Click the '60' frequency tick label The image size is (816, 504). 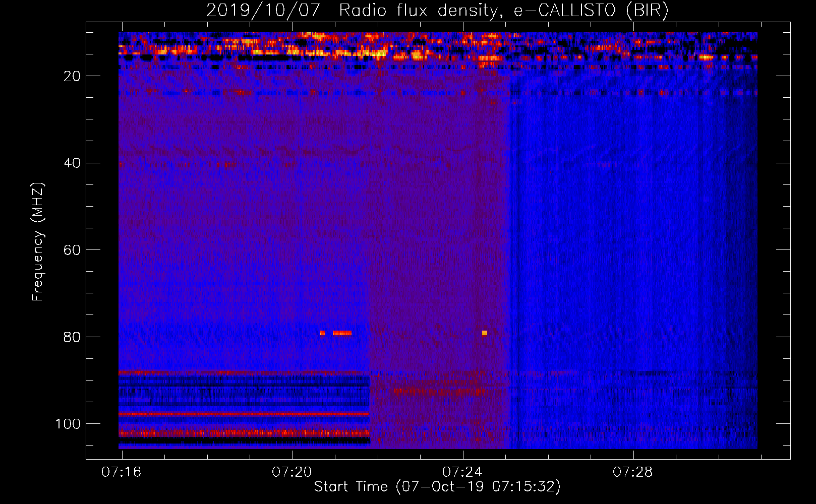[72, 250]
